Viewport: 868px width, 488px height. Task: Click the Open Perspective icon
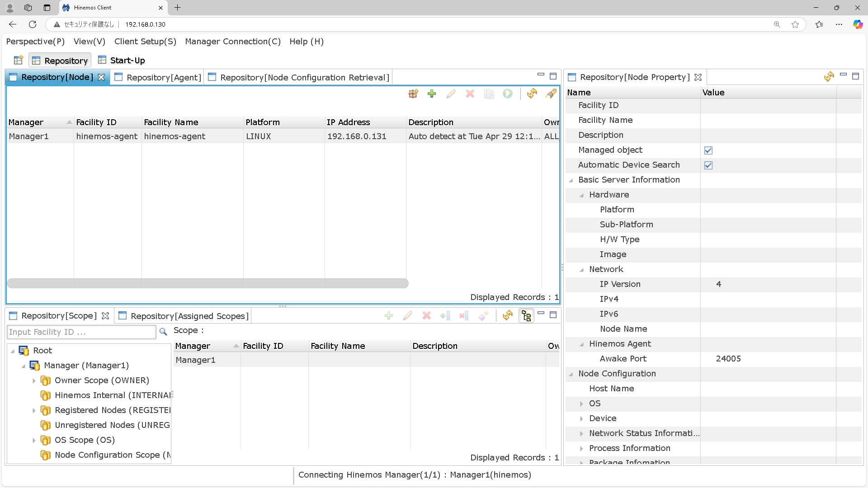click(19, 60)
